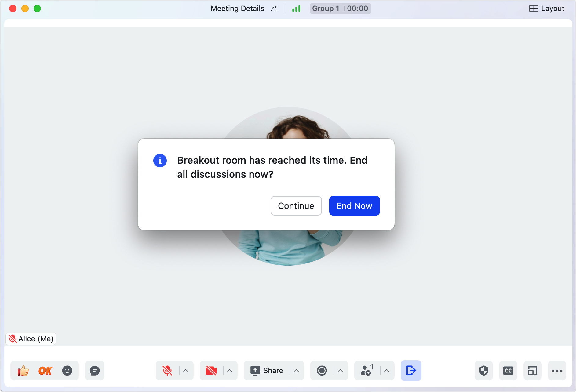Image resolution: width=576 pixels, height=392 pixels.
Task: Expand the microphone audio options arrow
Action: point(186,371)
